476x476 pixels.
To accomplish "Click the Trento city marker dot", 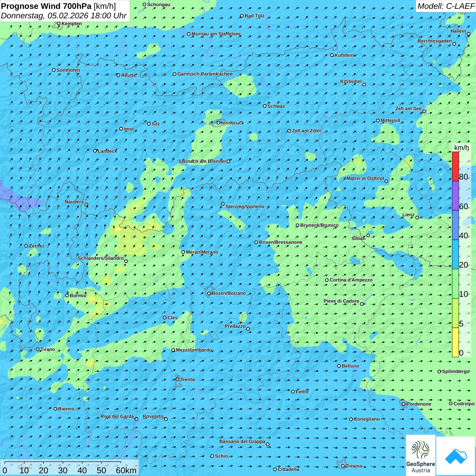I will point(177,379).
